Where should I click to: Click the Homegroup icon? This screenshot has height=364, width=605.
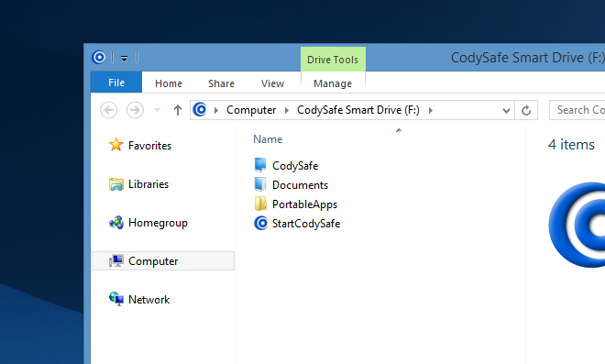(115, 222)
